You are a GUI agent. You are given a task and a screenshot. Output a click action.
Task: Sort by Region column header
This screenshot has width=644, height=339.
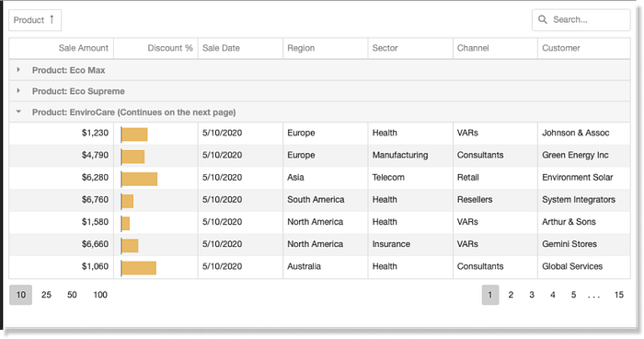[326, 48]
